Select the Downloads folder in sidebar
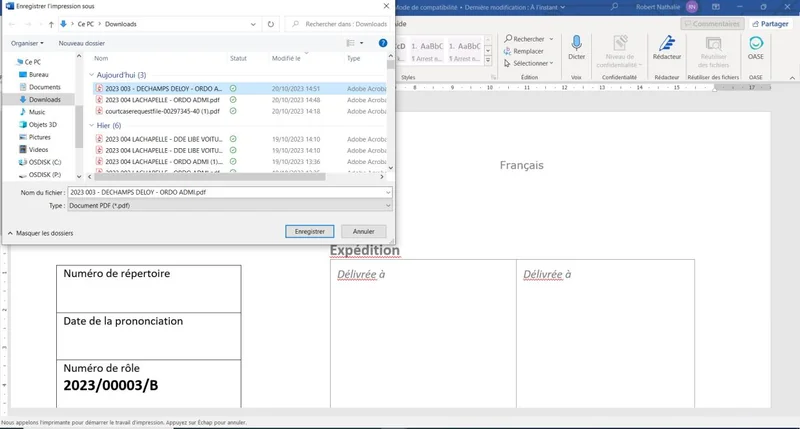Screen dimensions: 800x429 tap(44, 100)
